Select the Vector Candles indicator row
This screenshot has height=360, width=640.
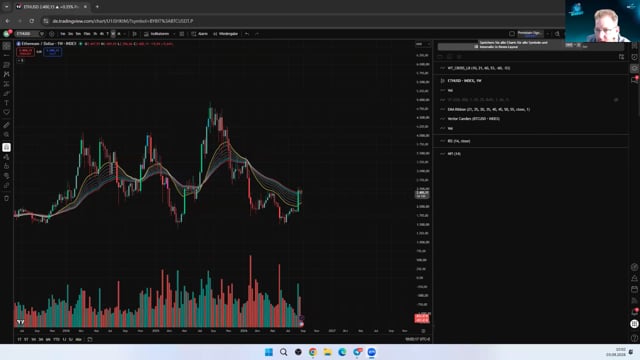point(531,119)
